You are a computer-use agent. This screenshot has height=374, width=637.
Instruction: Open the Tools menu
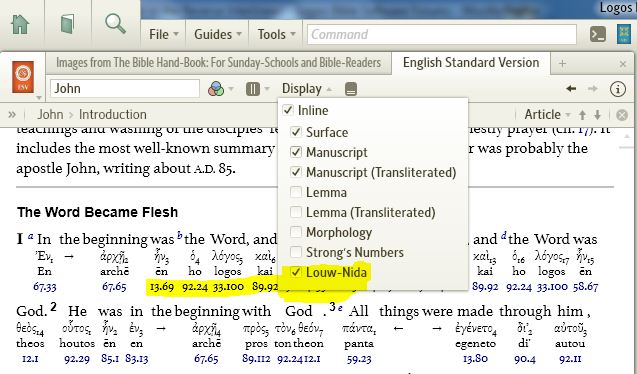click(276, 35)
